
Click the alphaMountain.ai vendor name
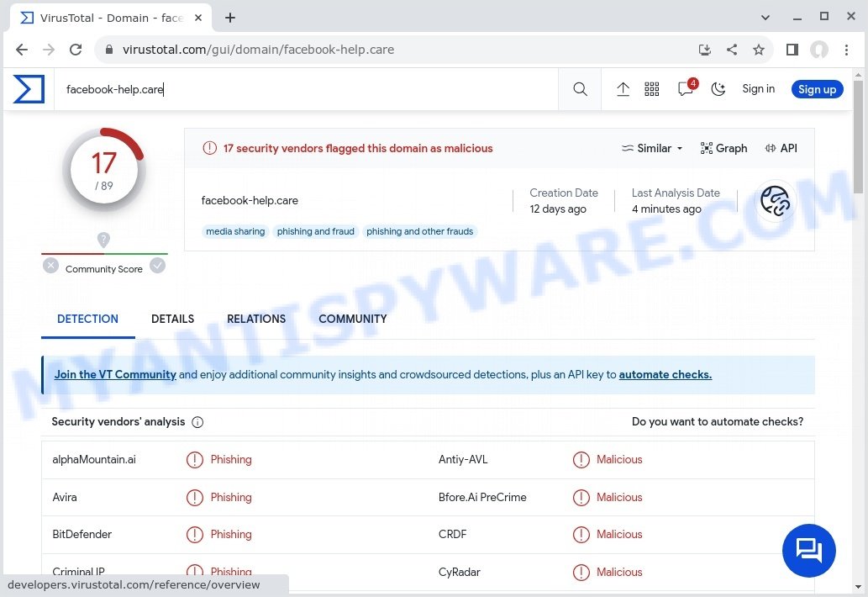pos(93,460)
